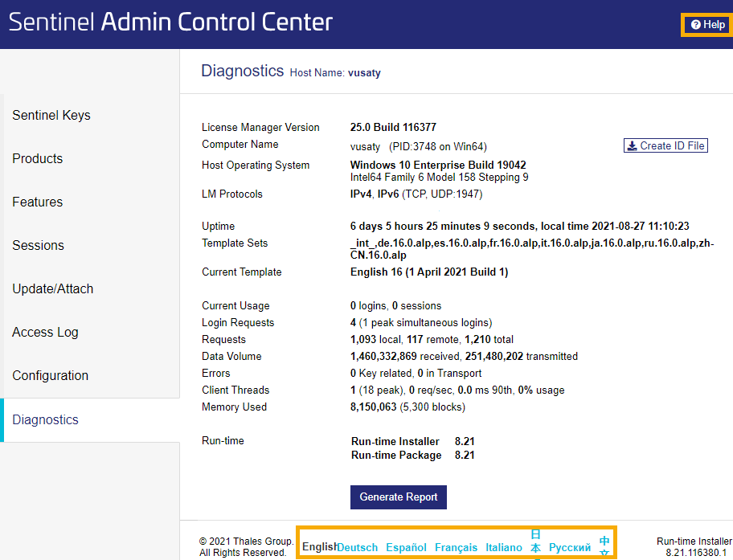Open the Access Log page
This screenshot has height=560, width=733.
(x=46, y=332)
